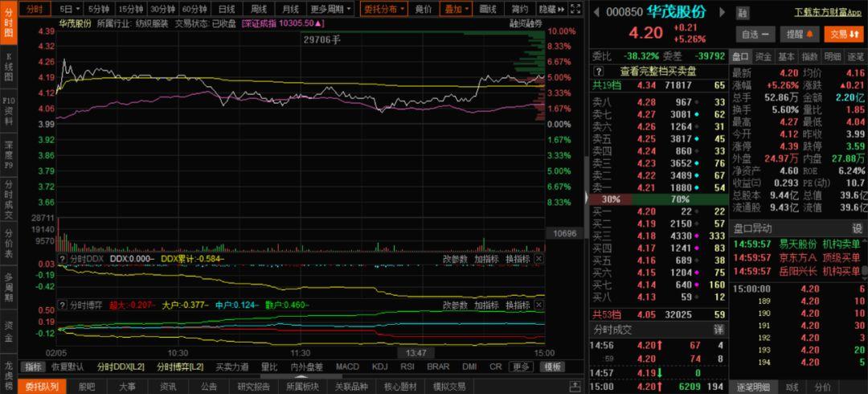Click 恢复默认 in indicator bar
The image size is (868, 394).
[x=68, y=367]
